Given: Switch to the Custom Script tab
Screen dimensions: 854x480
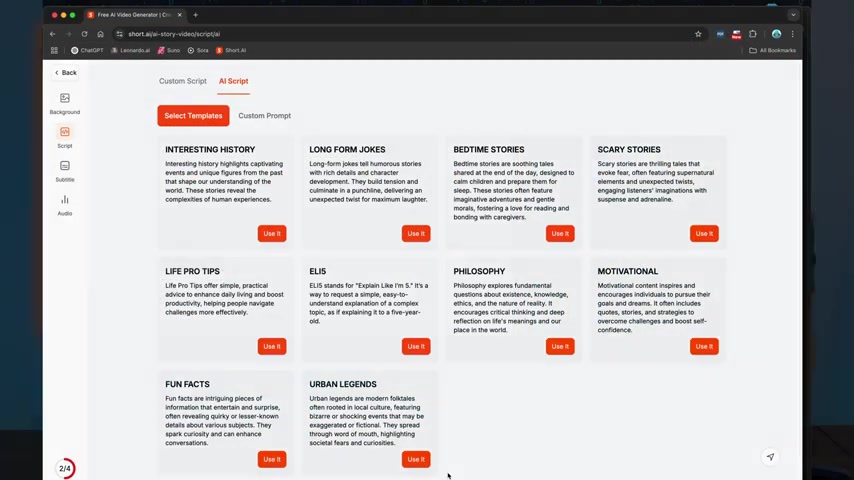Looking at the screenshot, I should coord(182,81).
